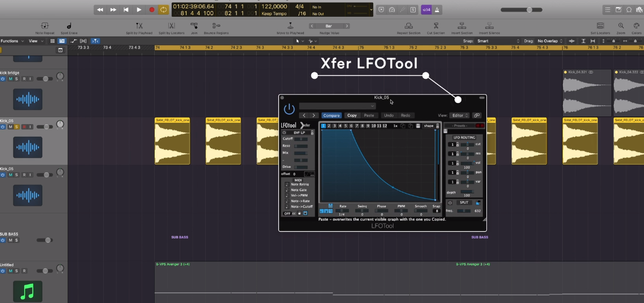This screenshot has width=644, height=303.
Task: Click the Note Repeat icon
Action: coord(45,26)
